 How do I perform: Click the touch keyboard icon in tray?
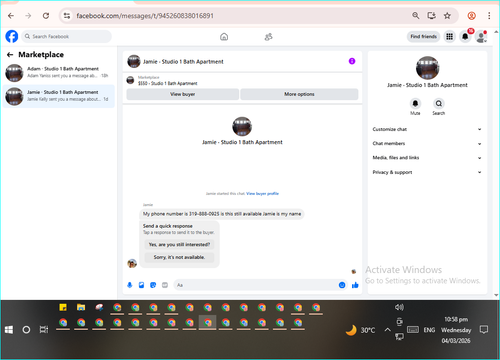pyautogui.click(x=413, y=330)
